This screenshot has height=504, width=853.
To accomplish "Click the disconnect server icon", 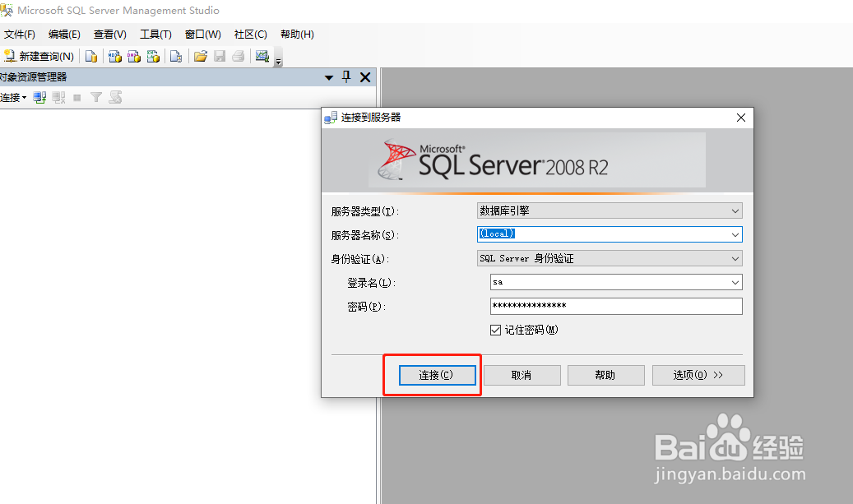I will 58,98.
